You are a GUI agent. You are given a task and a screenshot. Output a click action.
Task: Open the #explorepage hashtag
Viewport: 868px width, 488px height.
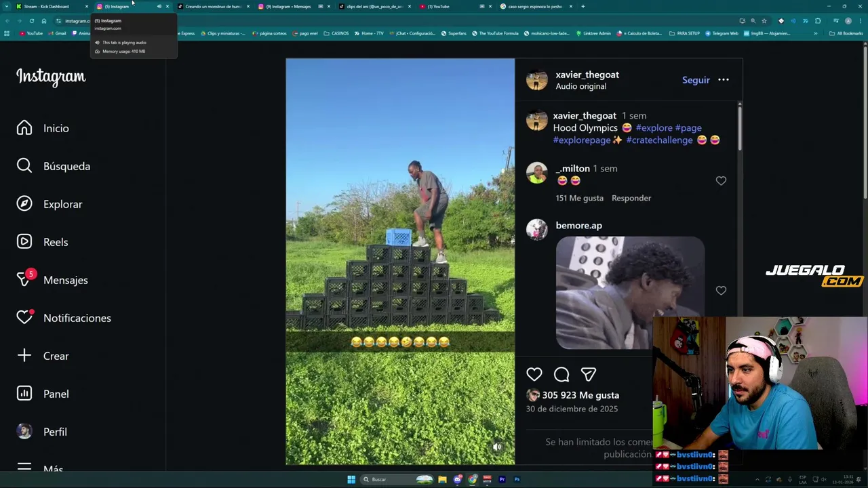coord(582,140)
